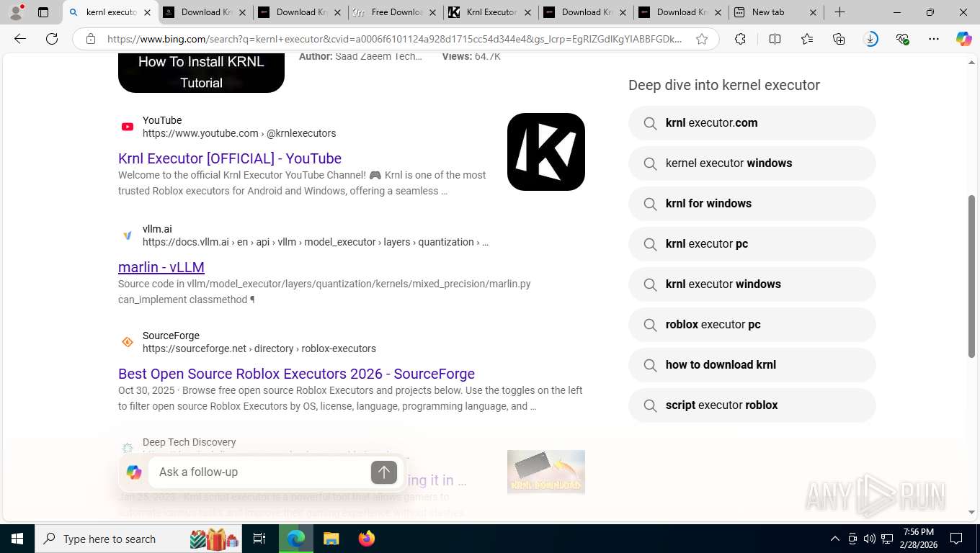Screen dimensions: 980x553
Task: Open the Extensions puzzle icon
Action: [740, 40]
